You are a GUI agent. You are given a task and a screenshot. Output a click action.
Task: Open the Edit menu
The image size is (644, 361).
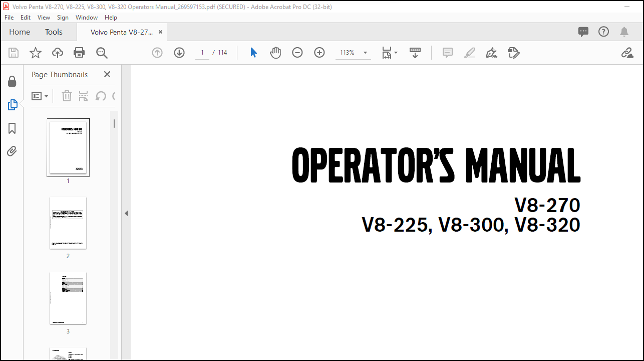[x=26, y=17]
